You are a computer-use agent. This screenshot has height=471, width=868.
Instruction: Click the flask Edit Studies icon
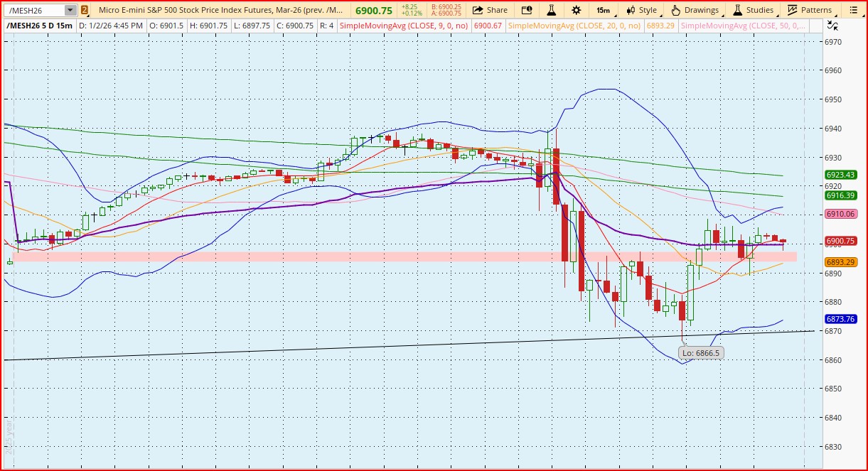551,10
